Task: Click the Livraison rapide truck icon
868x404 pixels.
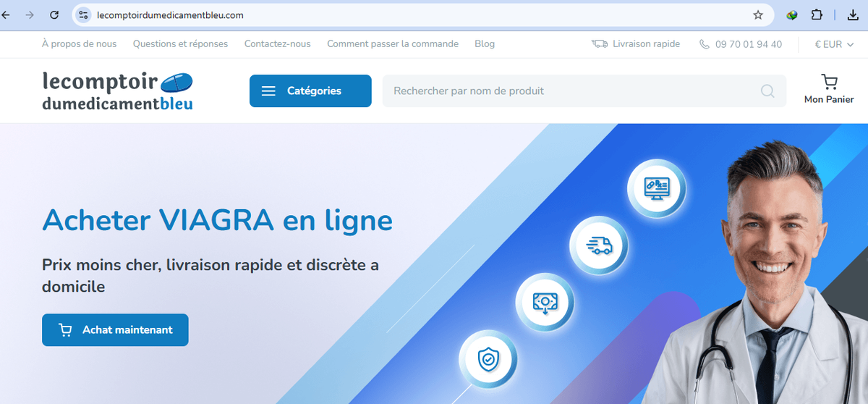Action: point(600,43)
